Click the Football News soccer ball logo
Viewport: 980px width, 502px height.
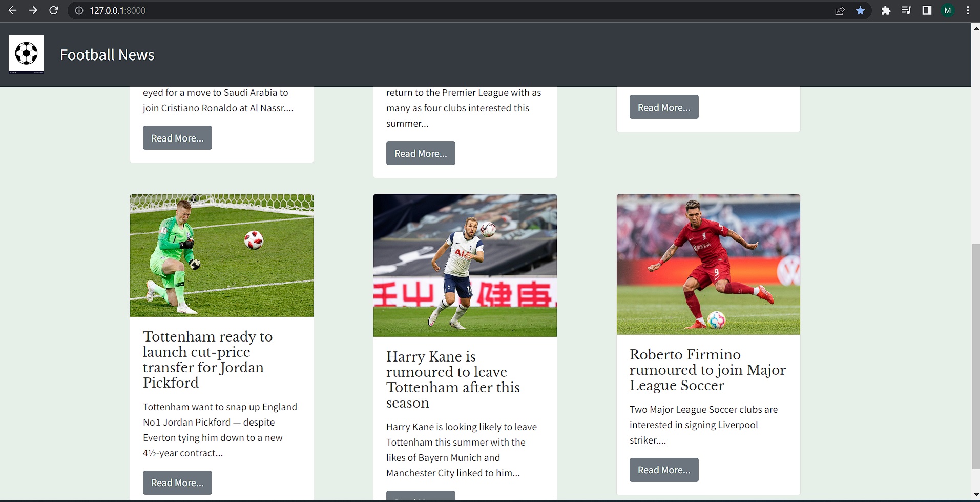26,54
